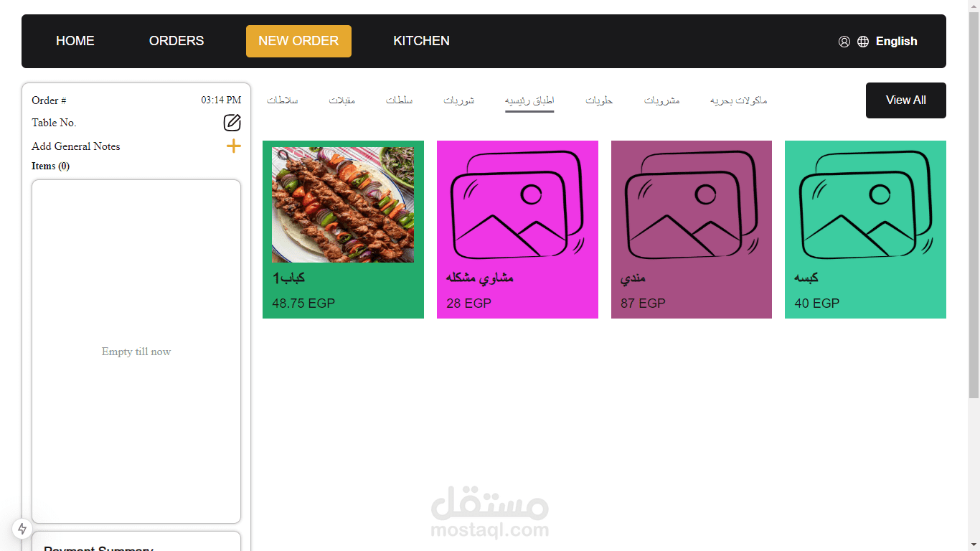Screen dimensions: 980x551
Task: Switch to the حلويات category tab
Action: [599, 100]
